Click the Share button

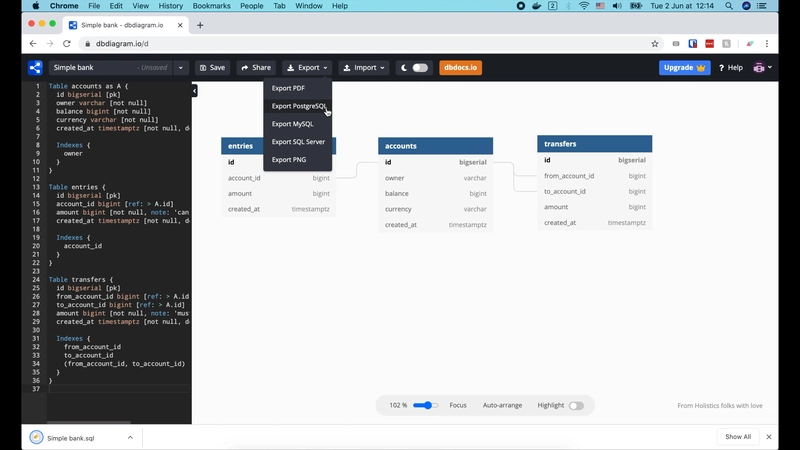pyautogui.click(x=256, y=67)
